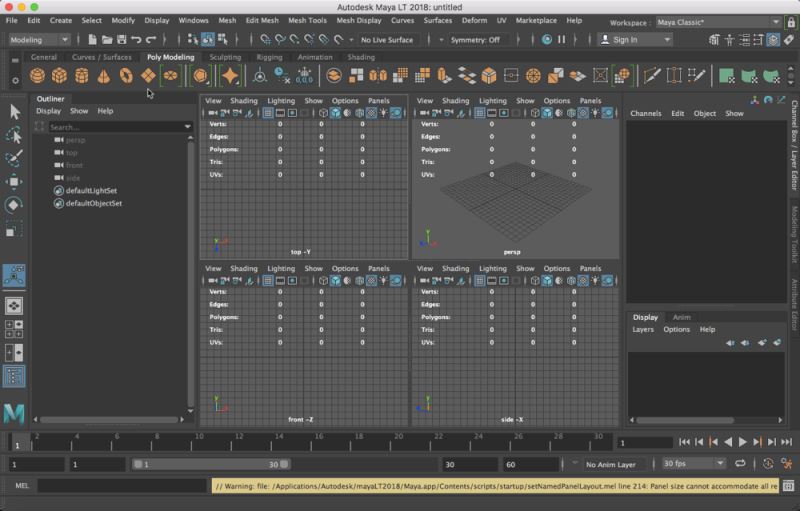
Task: Click the Sculpt tool green icon first
Action: (726, 76)
